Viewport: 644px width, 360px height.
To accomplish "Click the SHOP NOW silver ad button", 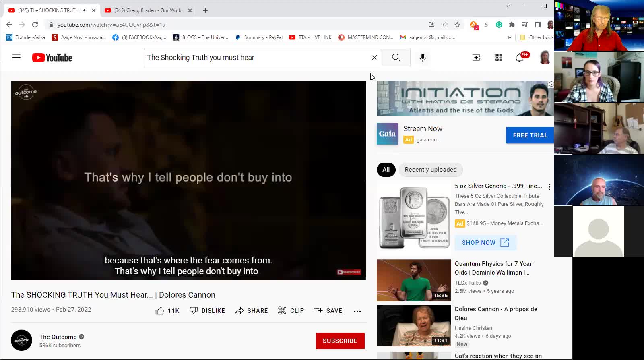I will (485, 243).
